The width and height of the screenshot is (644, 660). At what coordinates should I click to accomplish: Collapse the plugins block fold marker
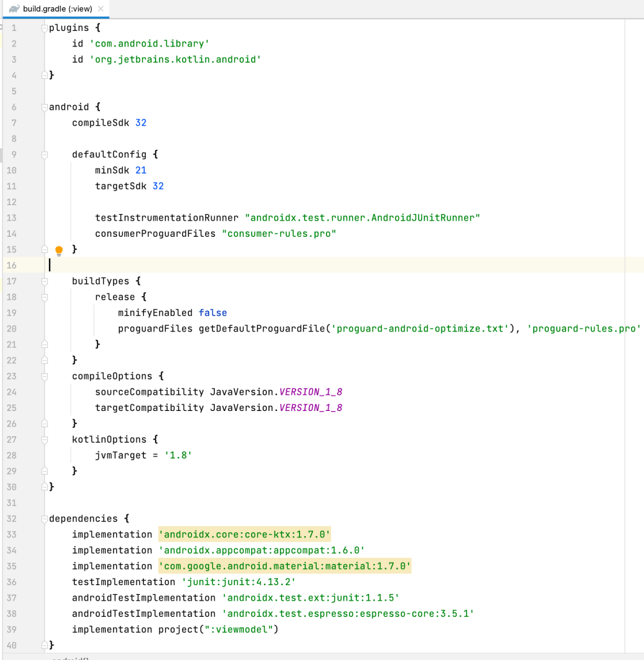45,28
